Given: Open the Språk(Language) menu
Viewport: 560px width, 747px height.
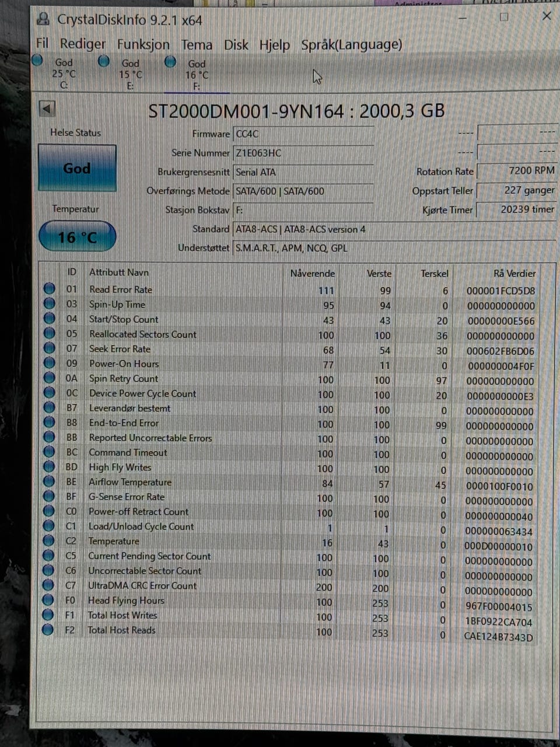Looking at the screenshot, I should 352,44.
